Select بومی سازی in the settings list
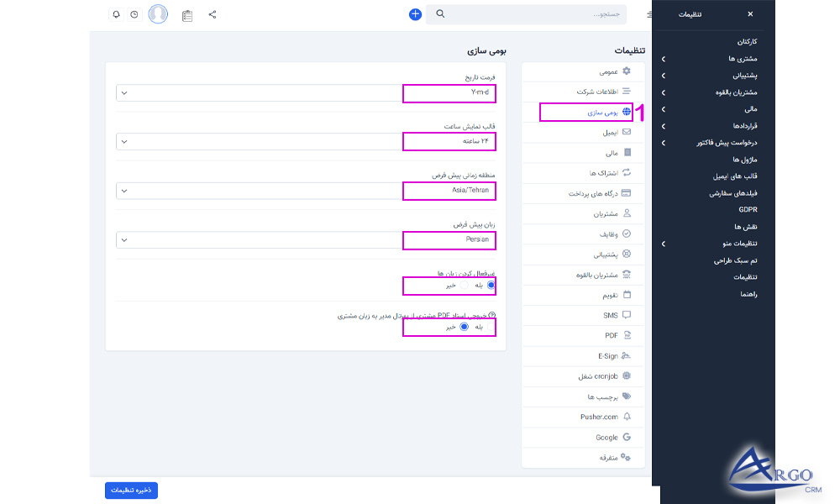This screenshot has width=840, height=504. [x=586, y=111]
